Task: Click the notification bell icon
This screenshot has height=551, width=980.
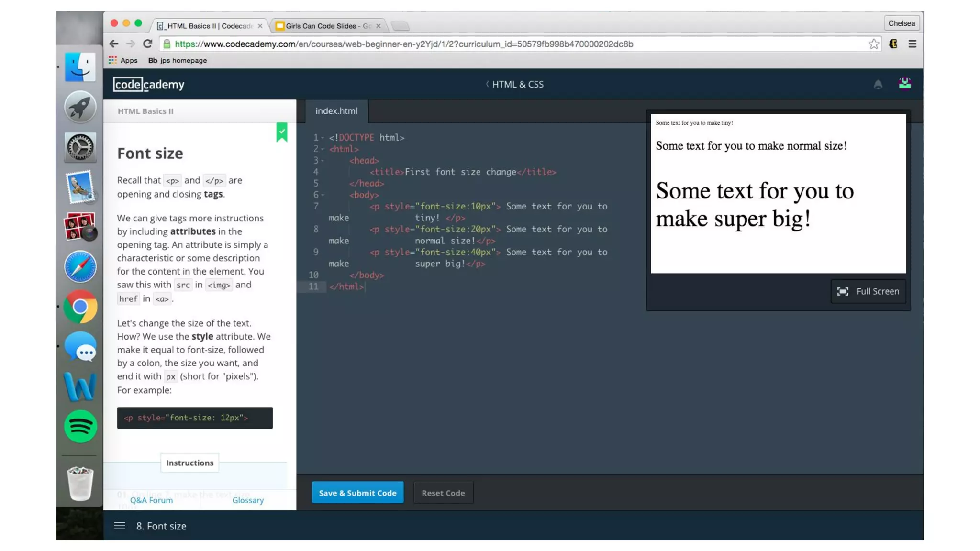Action: tap(878, 85)
